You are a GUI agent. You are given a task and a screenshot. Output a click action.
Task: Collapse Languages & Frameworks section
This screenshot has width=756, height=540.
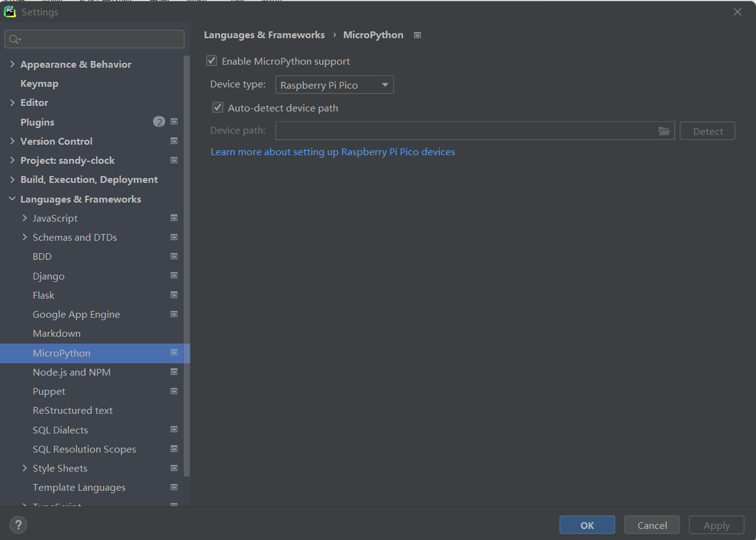[x=12, y=199]
